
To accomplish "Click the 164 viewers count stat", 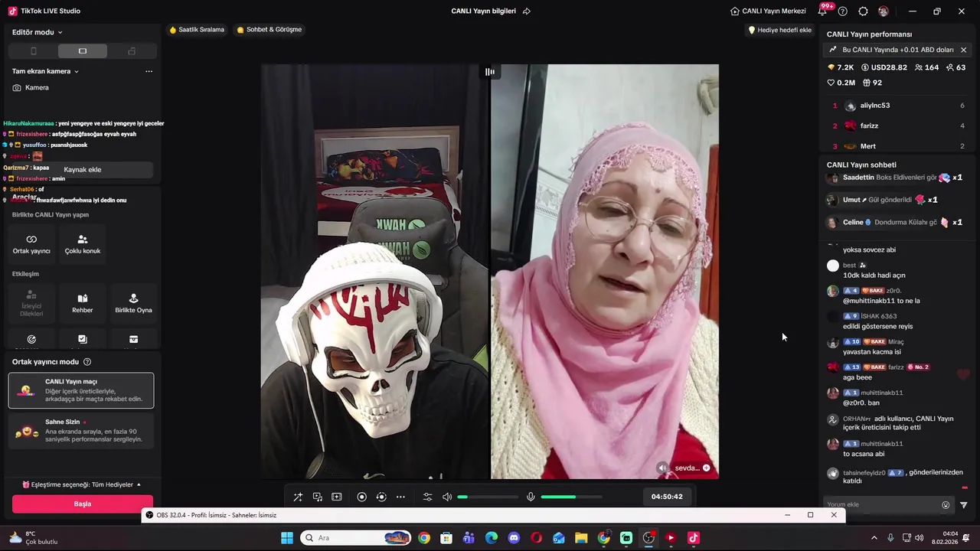I will coord(926,67).
